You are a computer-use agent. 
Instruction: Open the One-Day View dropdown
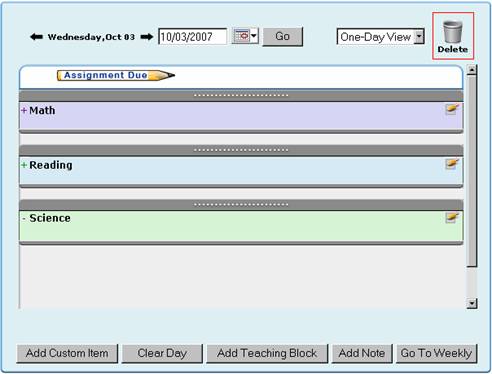pos(381,37)
